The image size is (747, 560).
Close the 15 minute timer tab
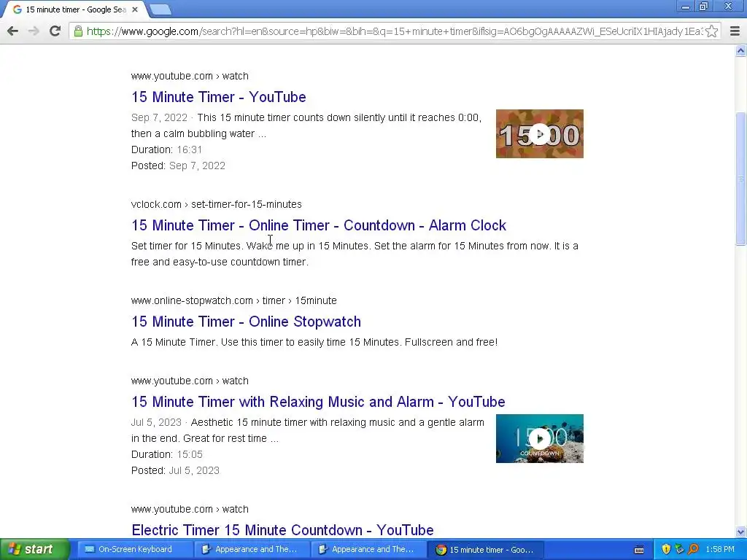(x=135, y=9)
